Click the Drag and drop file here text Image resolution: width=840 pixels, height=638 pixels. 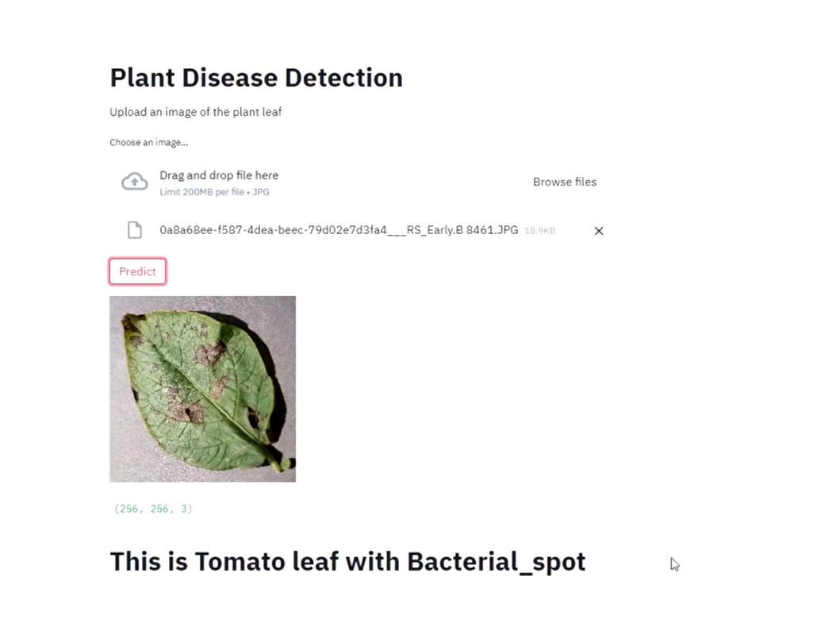(219, 175)
